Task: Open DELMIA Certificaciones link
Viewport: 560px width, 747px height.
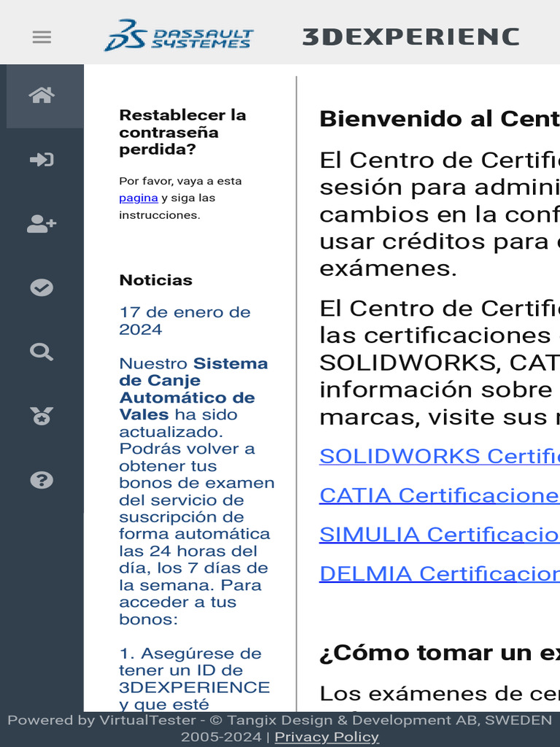Action: click(x=439, y=573)
